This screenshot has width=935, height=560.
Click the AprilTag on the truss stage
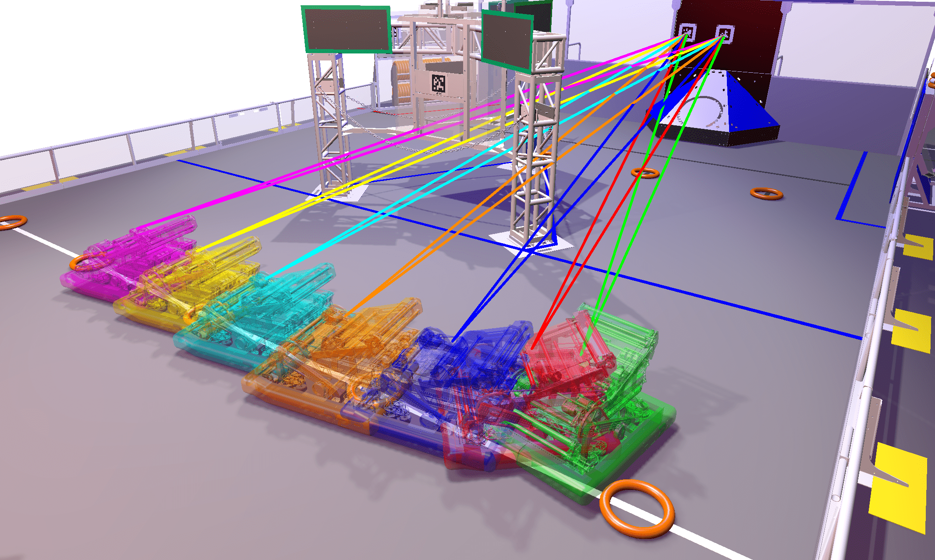click(439, 84)
